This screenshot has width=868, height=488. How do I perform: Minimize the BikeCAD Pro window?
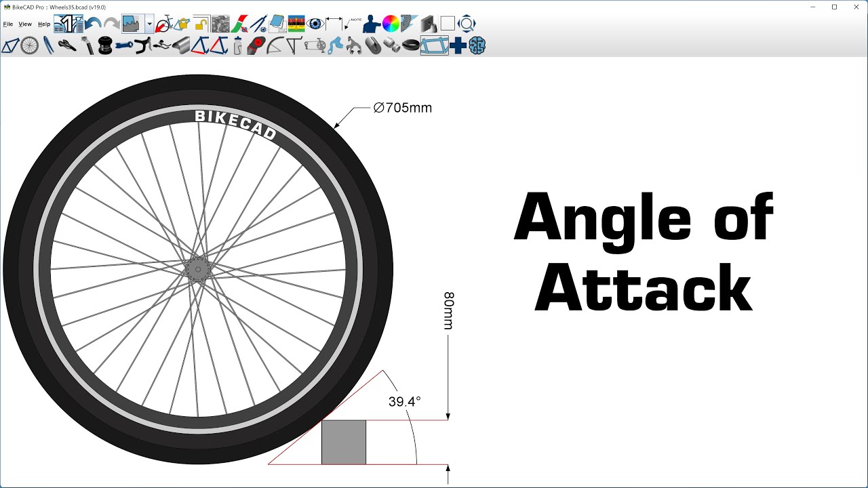[x=814, y=7]
